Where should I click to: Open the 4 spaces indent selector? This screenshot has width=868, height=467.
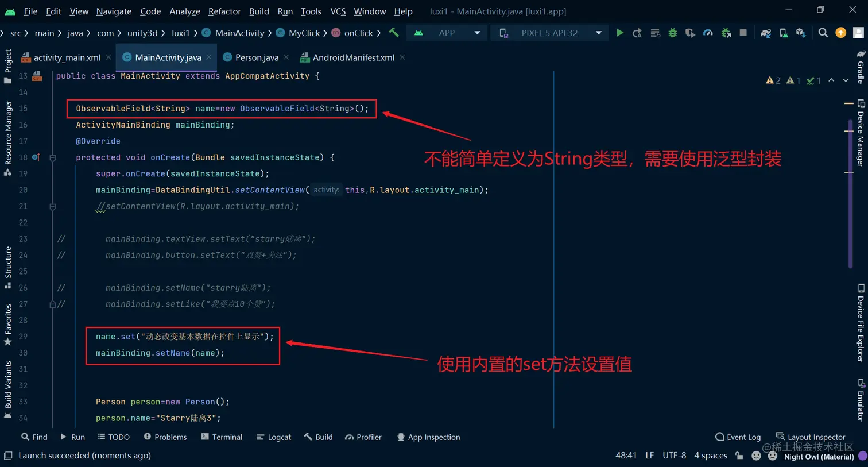tap(711, 456)
